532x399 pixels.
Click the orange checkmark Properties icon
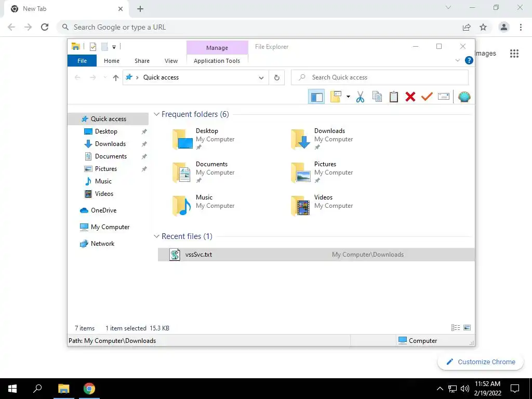tap(427, 97)
